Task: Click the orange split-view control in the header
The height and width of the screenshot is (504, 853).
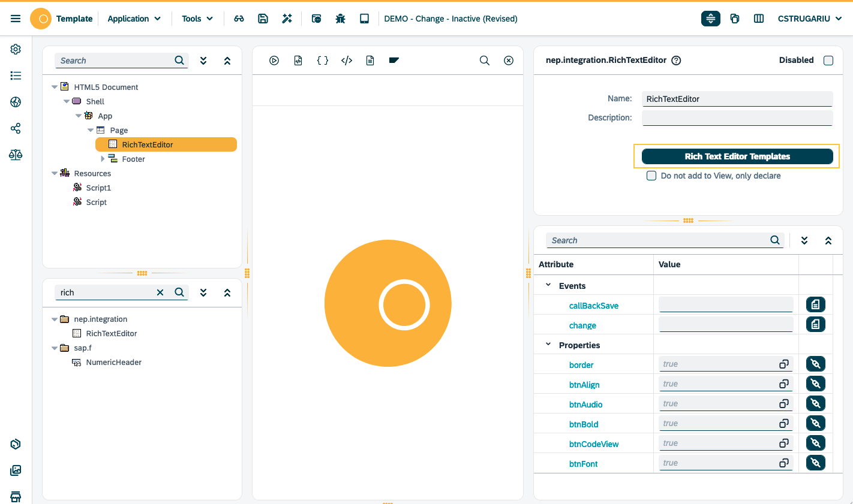Action: (x=710, y=19)
